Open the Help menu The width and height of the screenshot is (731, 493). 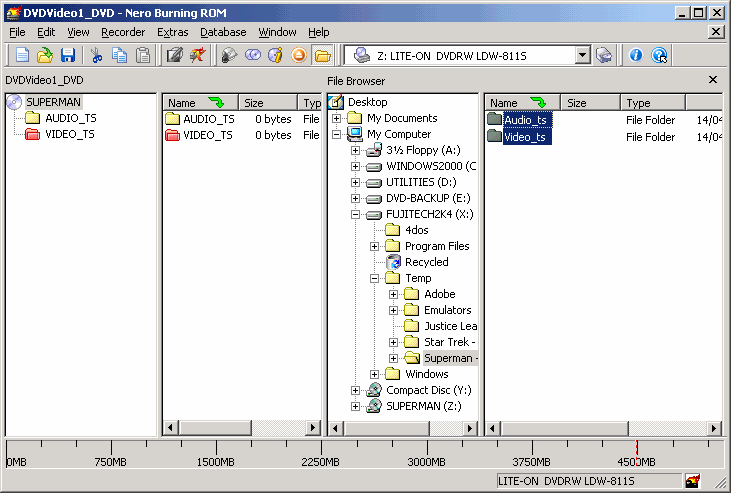tap(318, 32)
